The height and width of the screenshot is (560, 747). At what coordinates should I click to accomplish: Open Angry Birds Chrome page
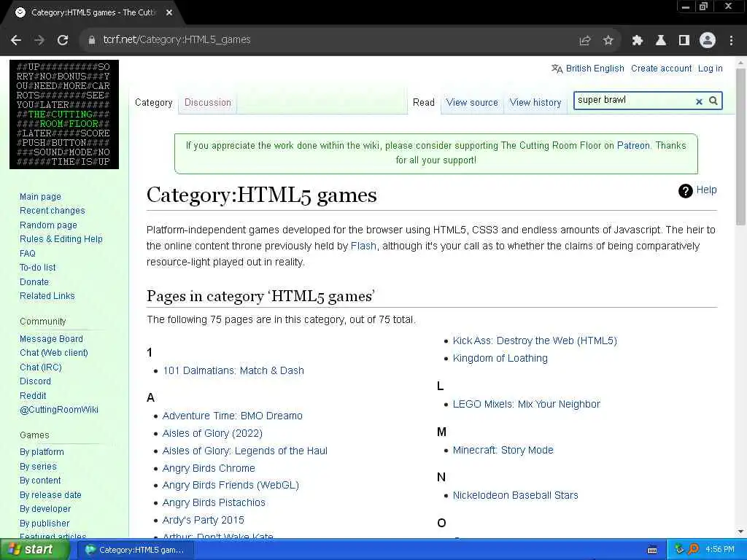(209, 468)
